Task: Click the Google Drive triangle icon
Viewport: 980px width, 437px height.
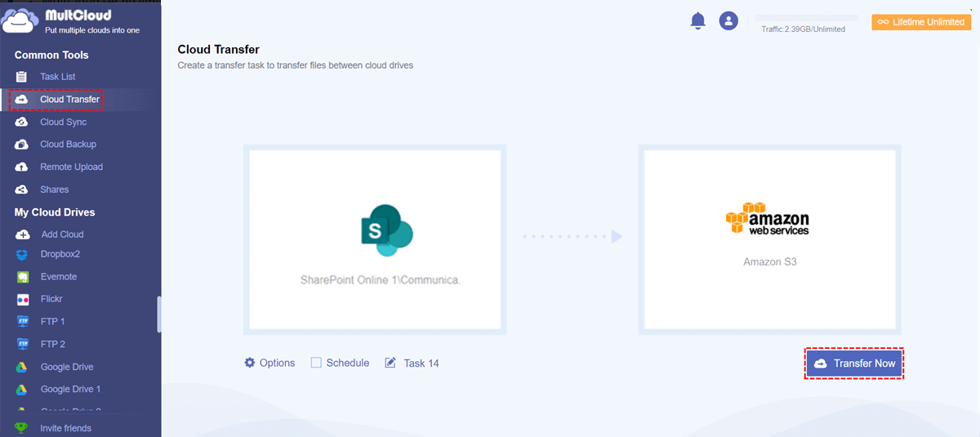Action: 22,367
